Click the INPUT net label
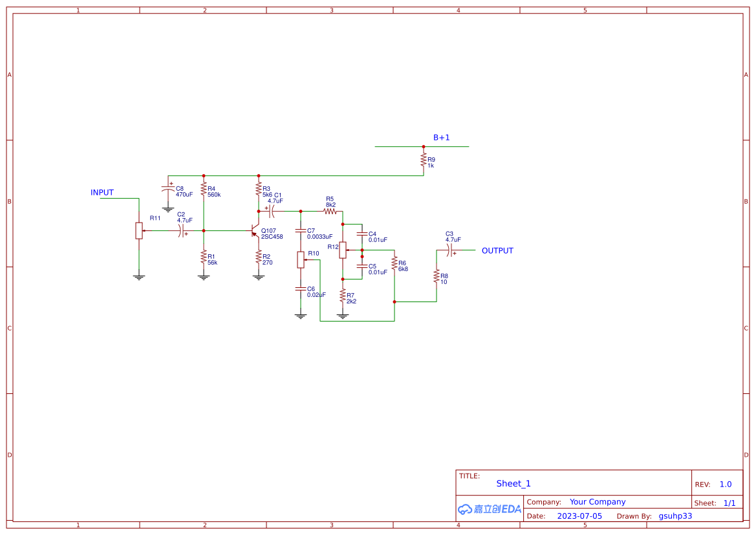This screenshot has width=756, height=535. [102, 192]
